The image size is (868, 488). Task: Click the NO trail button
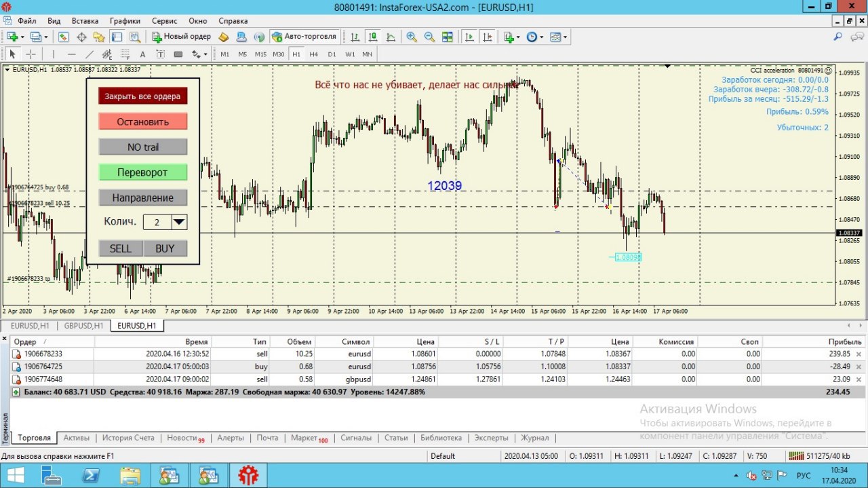pos(142,147)
